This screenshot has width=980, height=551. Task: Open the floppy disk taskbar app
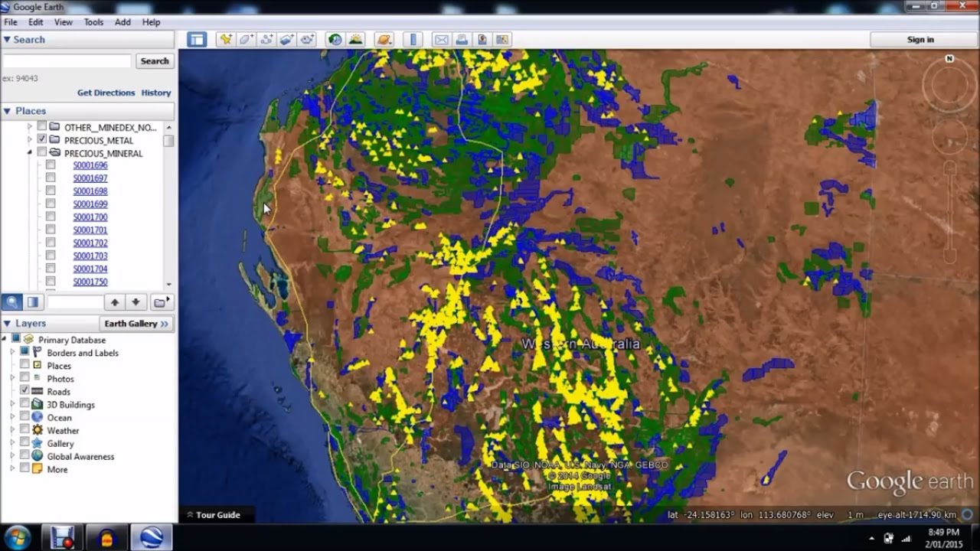tap(62, 537)
